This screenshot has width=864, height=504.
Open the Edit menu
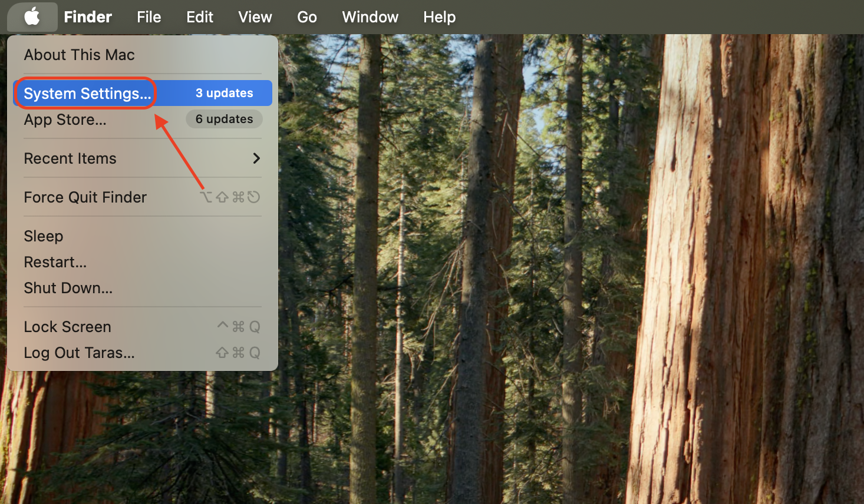(x=200, y=17)
